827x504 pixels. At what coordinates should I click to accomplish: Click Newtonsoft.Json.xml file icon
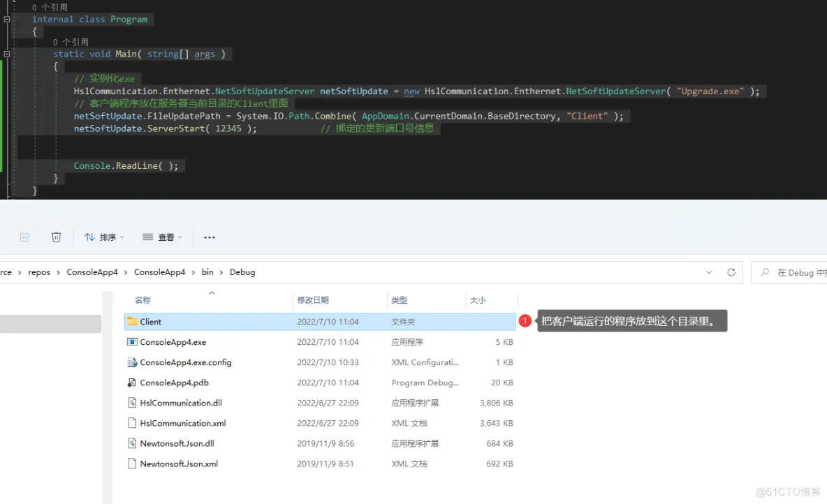point(133,464)
